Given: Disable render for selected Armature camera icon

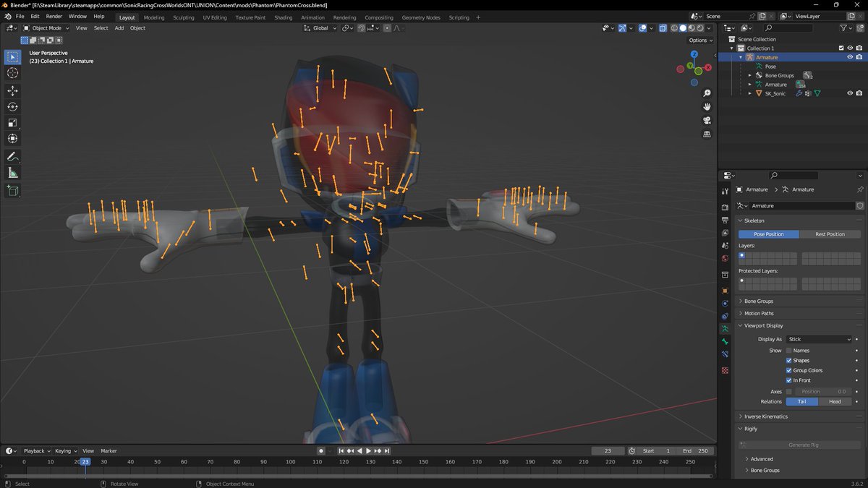Looking at the screenshot, I should point(859,57).
